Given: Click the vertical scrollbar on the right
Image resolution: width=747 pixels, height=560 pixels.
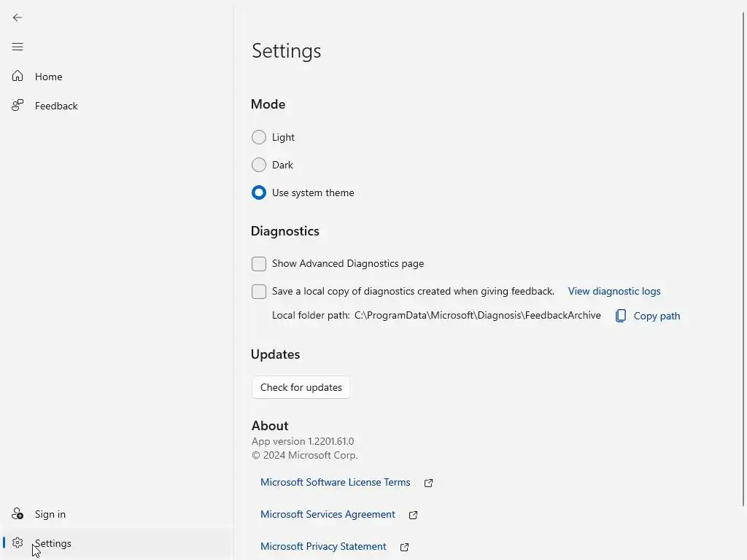Looking at the screenshot, I should (x=743, y=255).
